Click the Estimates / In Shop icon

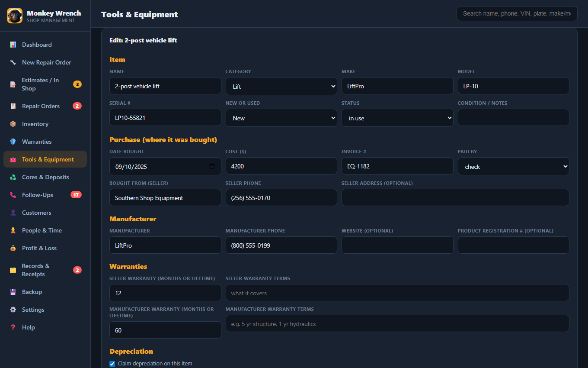(13, 84)
